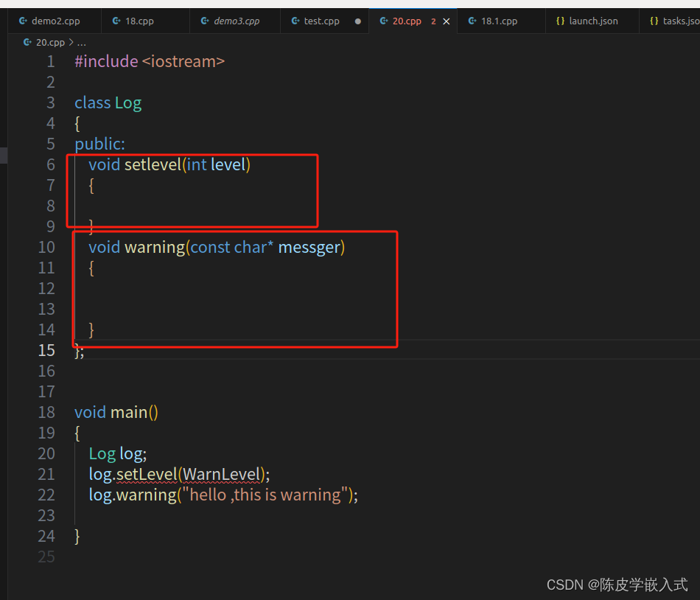700x600 pixels.
Task: Click the messger parameter on line 10
Action: point(309,248)
